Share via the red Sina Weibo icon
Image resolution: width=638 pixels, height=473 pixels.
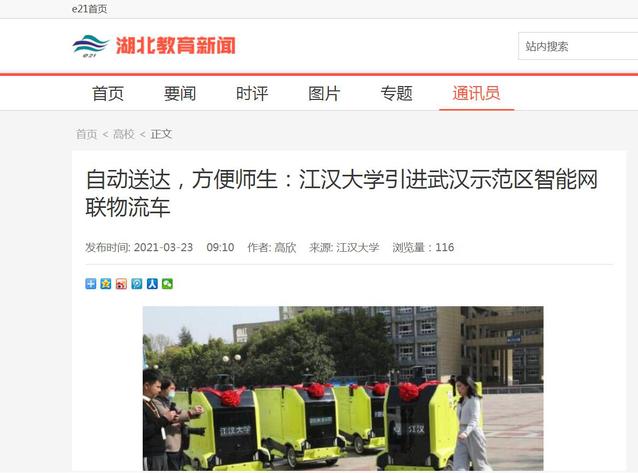121,284
